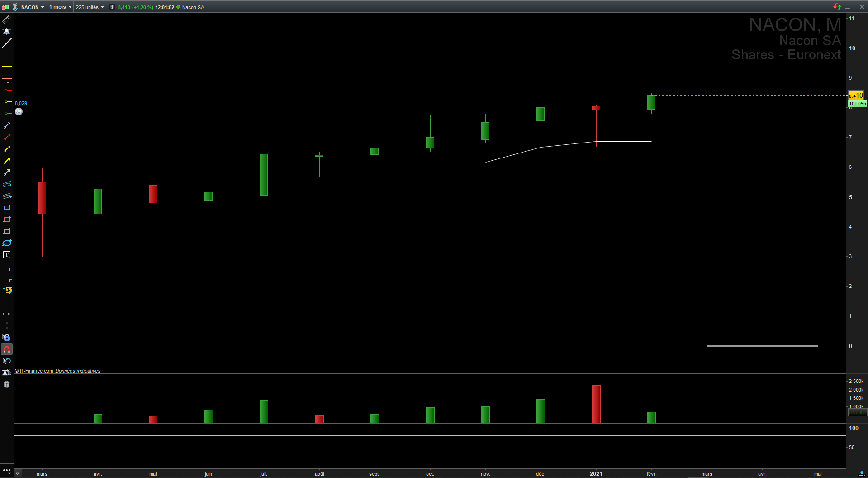
Task: Toggle the lock drawings cursor
Action: [x=7, y=337]
